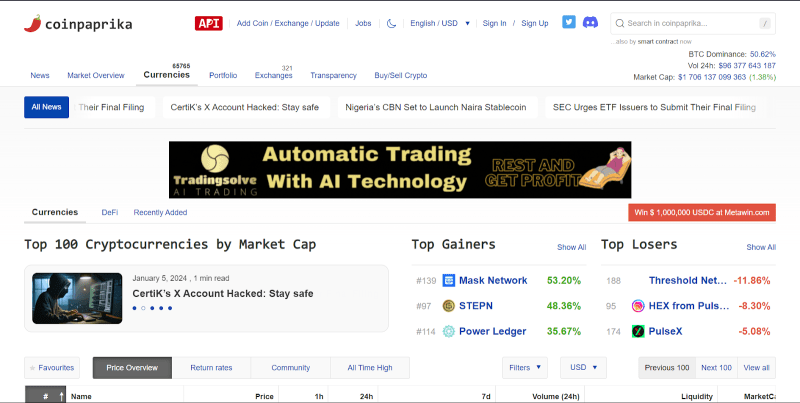
Task: Select the All Time High view
Action: [370, 368]
